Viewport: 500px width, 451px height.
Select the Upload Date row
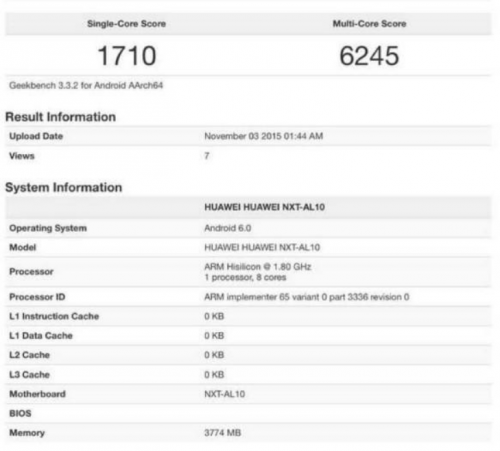248,136
